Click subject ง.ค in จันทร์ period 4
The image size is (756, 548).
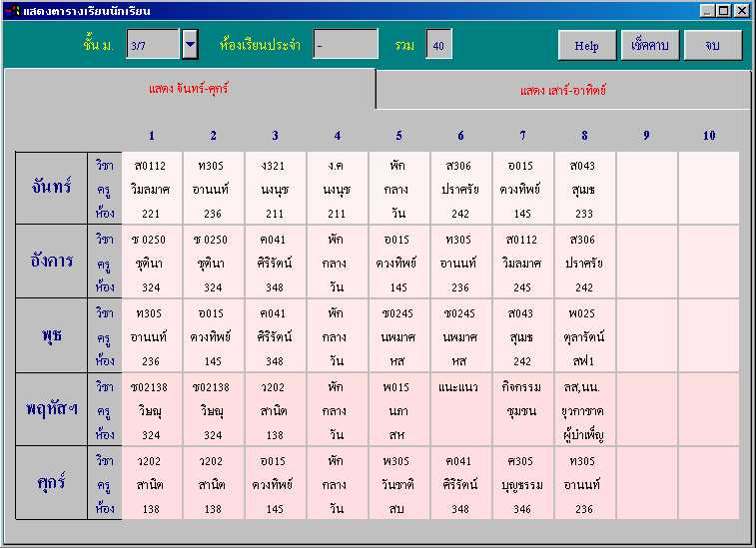[x=336, y=166]
